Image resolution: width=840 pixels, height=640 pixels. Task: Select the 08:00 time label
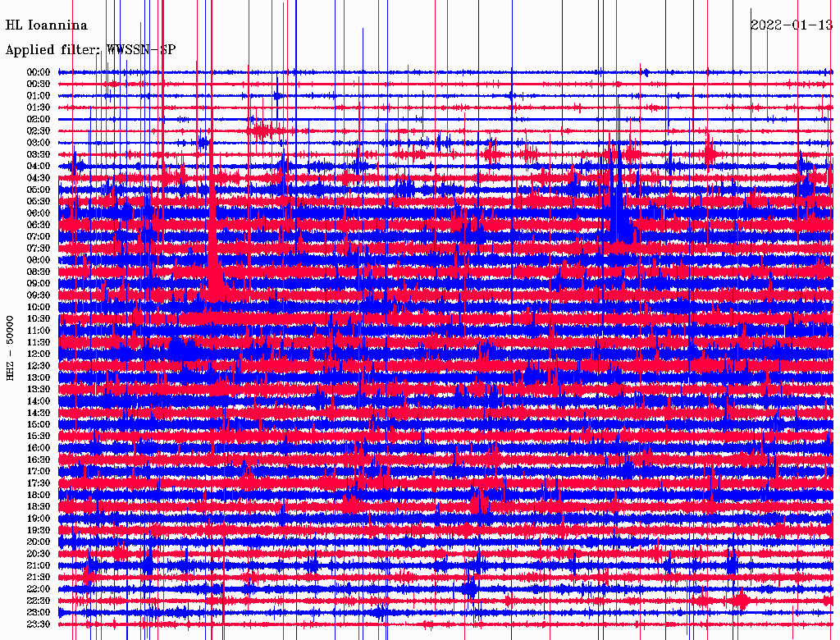pos(39,260)
